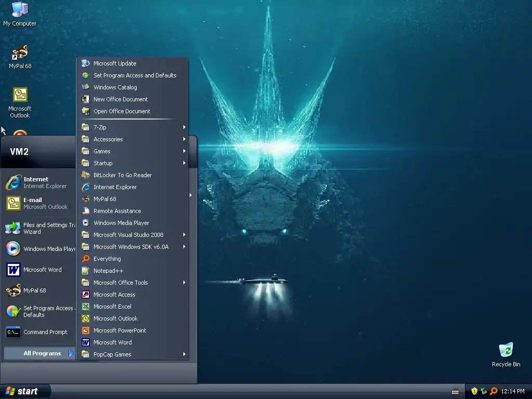Click the on-screen keyboard taskbar icon
Image resolution: width=532 pixels, height=399 pixels.
click(x=455, y=392)
